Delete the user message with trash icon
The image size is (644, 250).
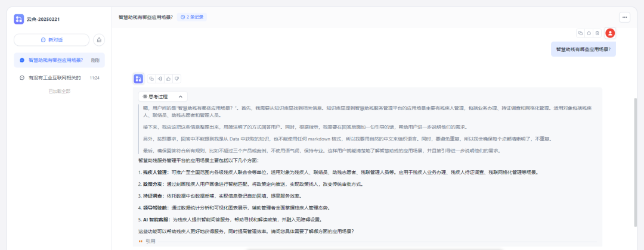click(x=597, y=33)
